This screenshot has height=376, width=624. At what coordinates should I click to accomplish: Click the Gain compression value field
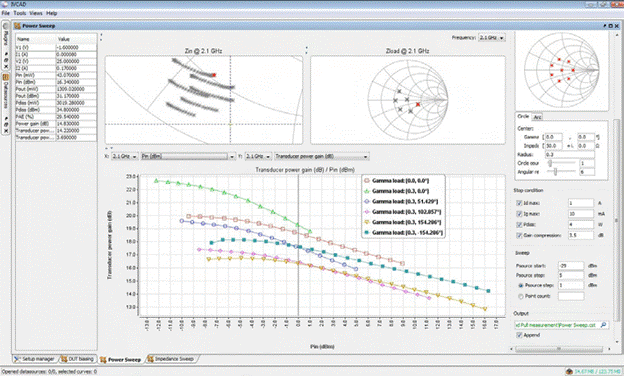click(x=581, y=235)
